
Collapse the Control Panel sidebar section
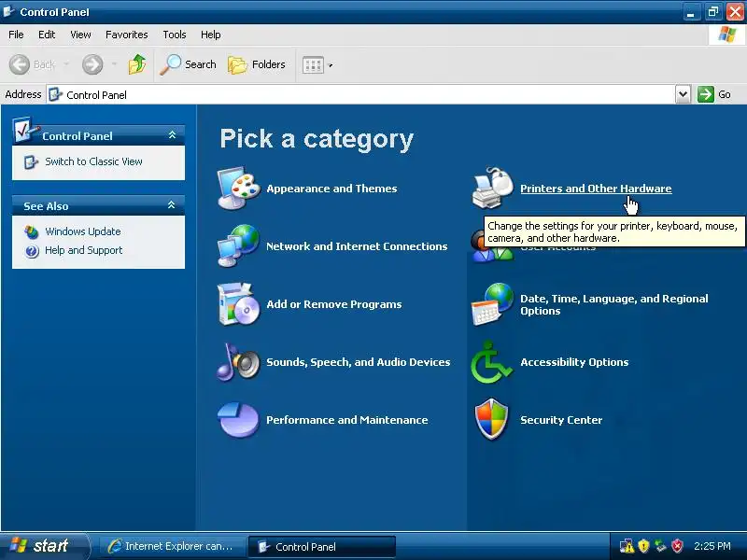172,135
